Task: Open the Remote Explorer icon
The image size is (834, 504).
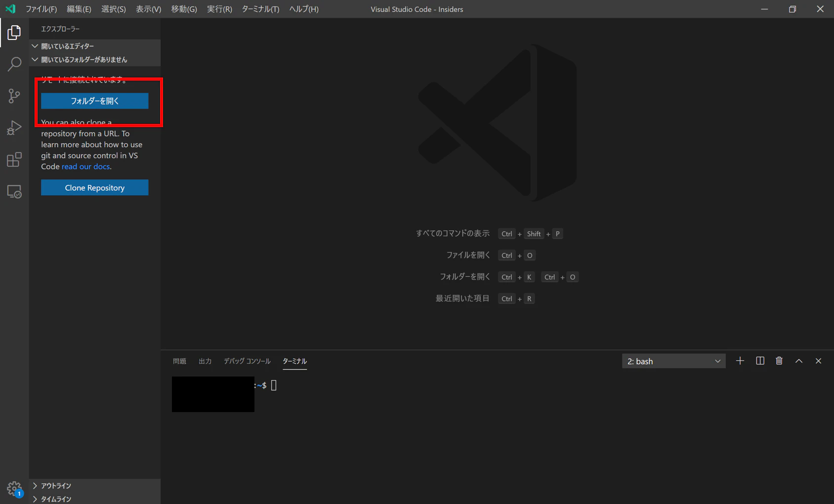Action: tap(14, 191)
